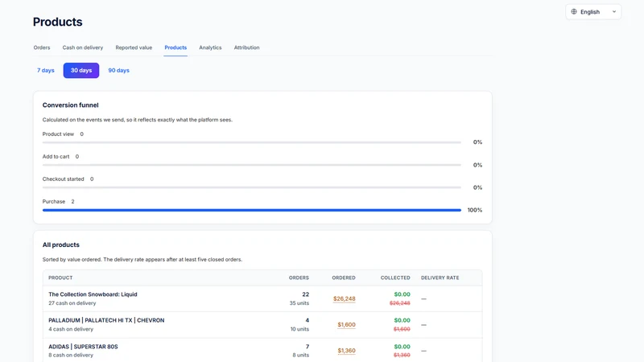
Task: Click the globe icon beside English
Action: pyautogui.click(x=574, y=11)
